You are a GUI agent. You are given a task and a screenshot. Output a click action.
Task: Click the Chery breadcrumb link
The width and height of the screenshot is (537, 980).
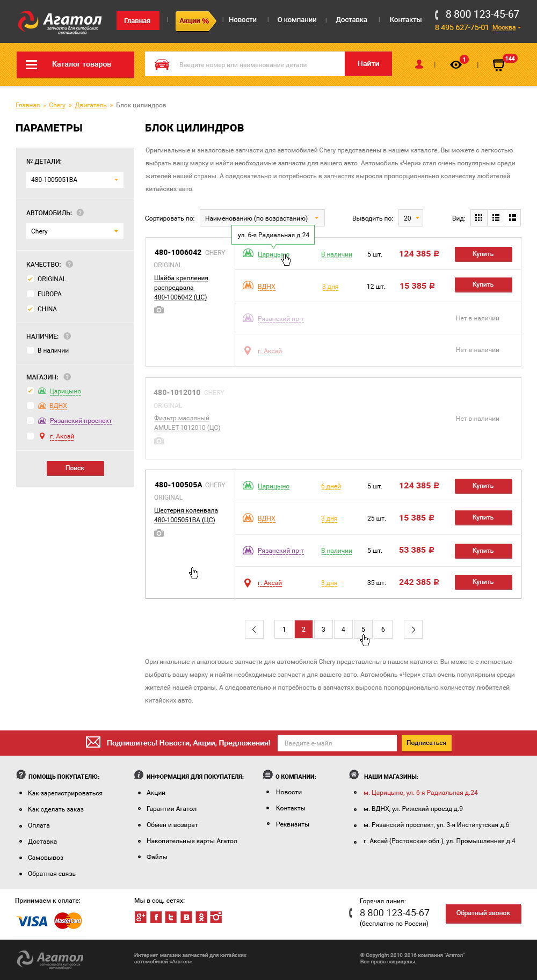click(x=57, y=105)
